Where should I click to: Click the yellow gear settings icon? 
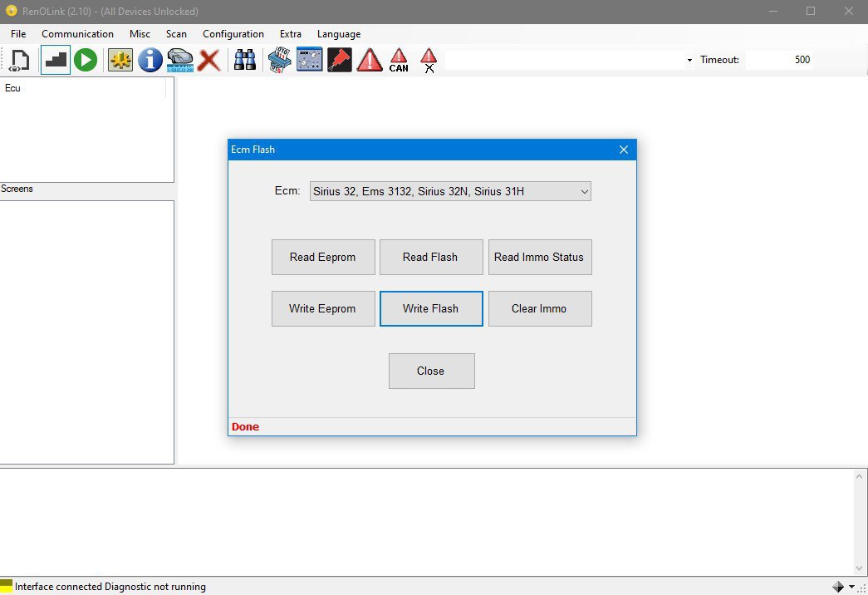click(120, 60)
